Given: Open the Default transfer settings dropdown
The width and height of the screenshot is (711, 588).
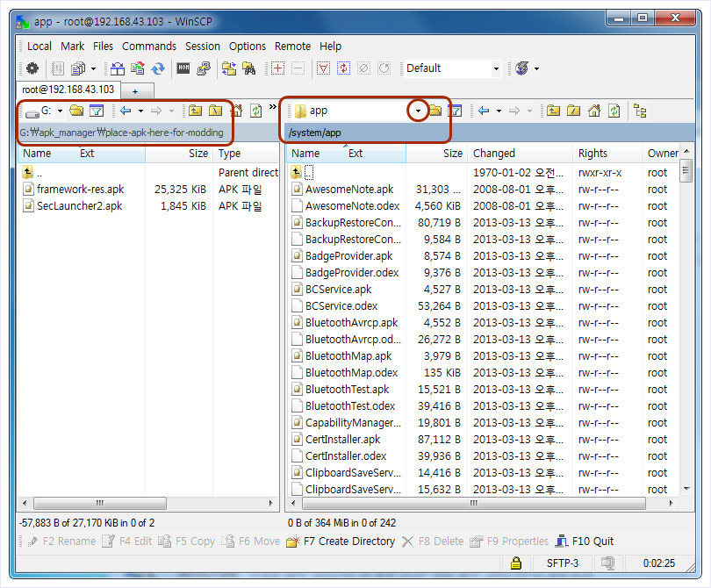Looking at the screenshot, I should pyautogui.click(x=496, y=68).
